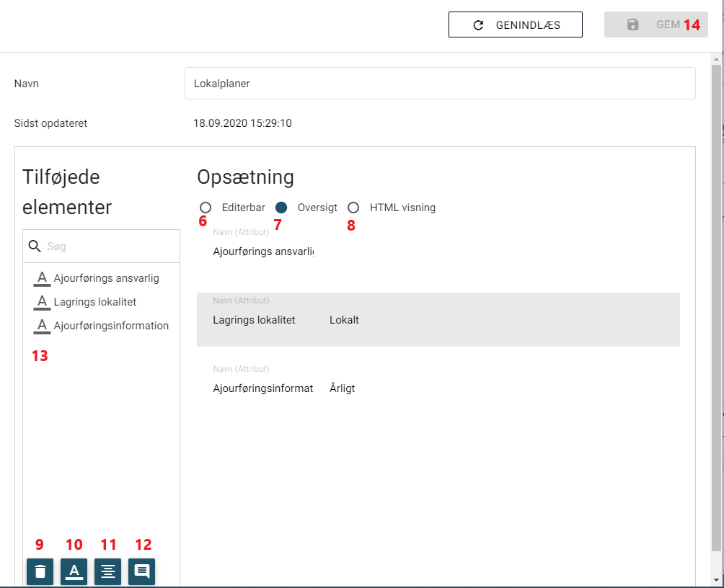
Task: Select the Oversigt radio button
Action: point(281,208)
